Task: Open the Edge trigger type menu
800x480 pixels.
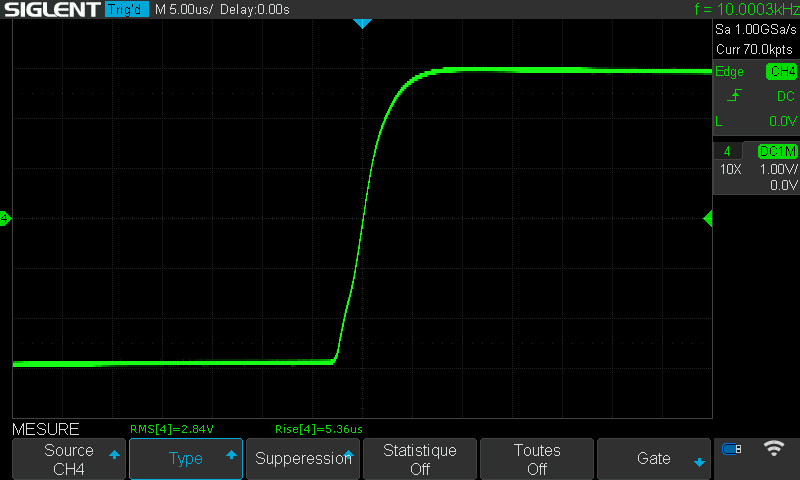Action: pos(730,72)
